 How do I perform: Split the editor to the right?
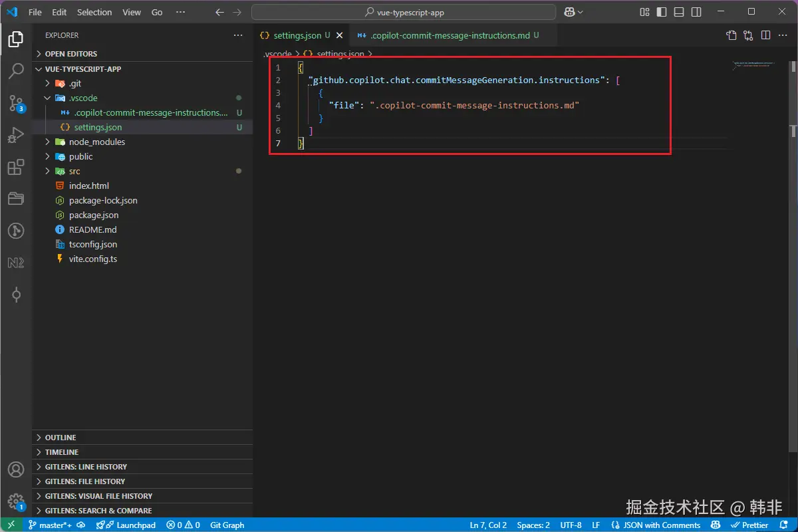point(765,35)
